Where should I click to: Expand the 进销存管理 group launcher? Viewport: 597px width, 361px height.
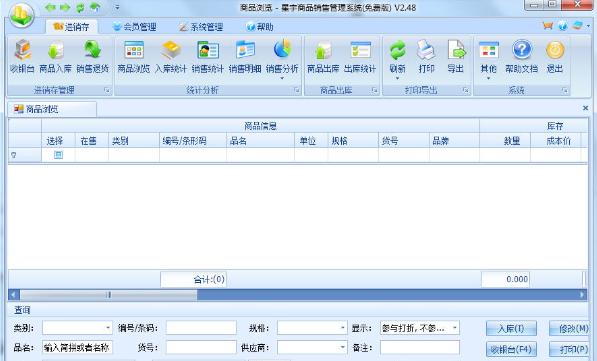tap(107, 91)
